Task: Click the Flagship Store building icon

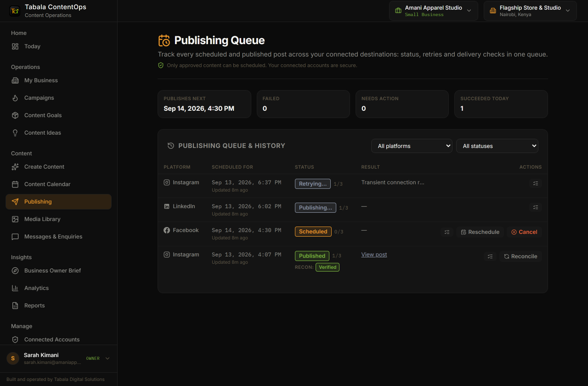Action: coord(493,11)
